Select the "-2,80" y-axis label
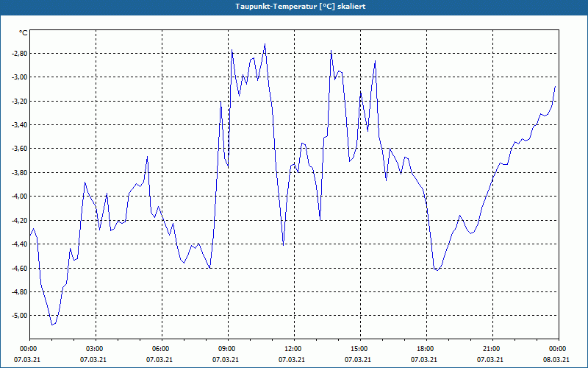 (21, 53)
